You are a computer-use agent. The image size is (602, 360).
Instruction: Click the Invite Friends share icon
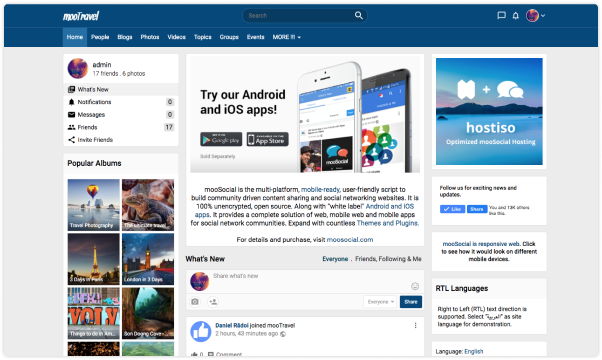click(x=71, y=140)
